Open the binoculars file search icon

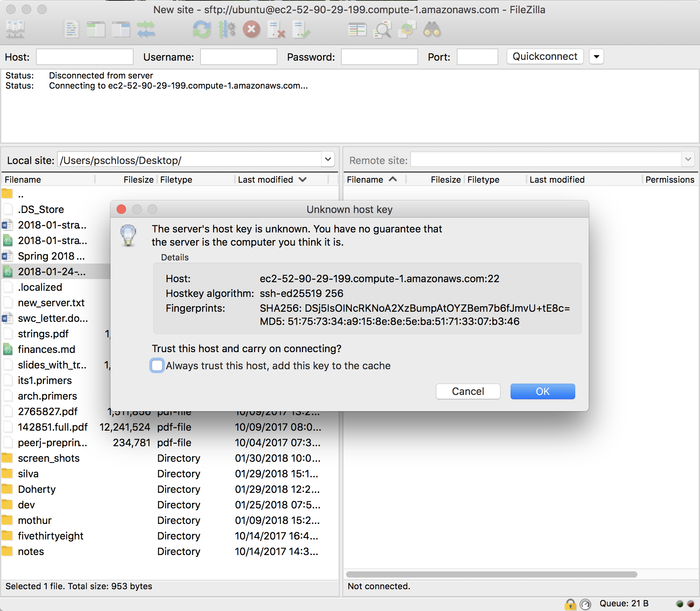(x=432, y=30)
